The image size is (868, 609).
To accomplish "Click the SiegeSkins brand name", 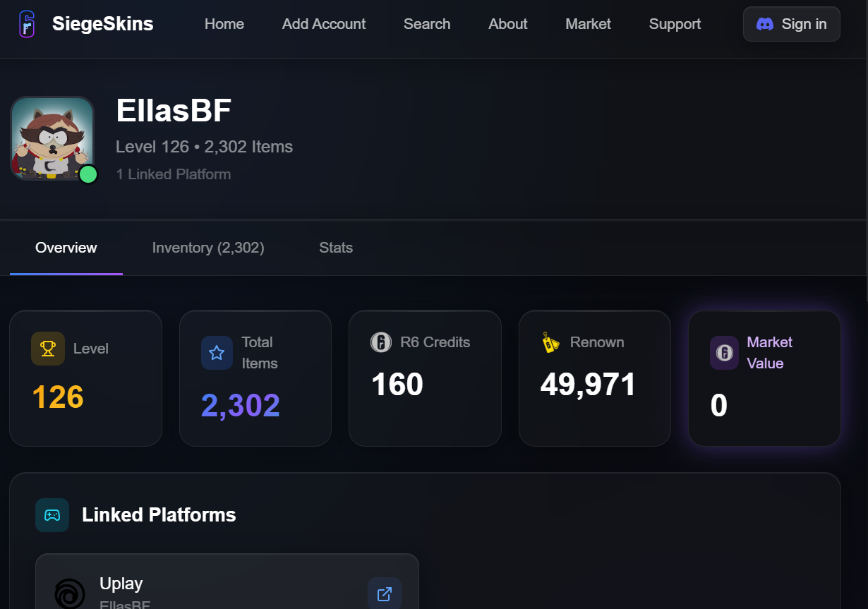I will (103, 24).
